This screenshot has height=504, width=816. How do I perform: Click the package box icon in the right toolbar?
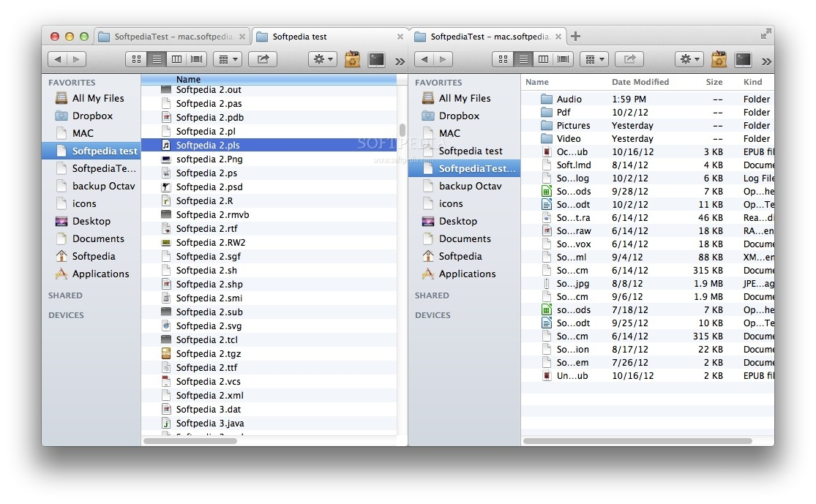pyautogui.click(x=719, y=59)
